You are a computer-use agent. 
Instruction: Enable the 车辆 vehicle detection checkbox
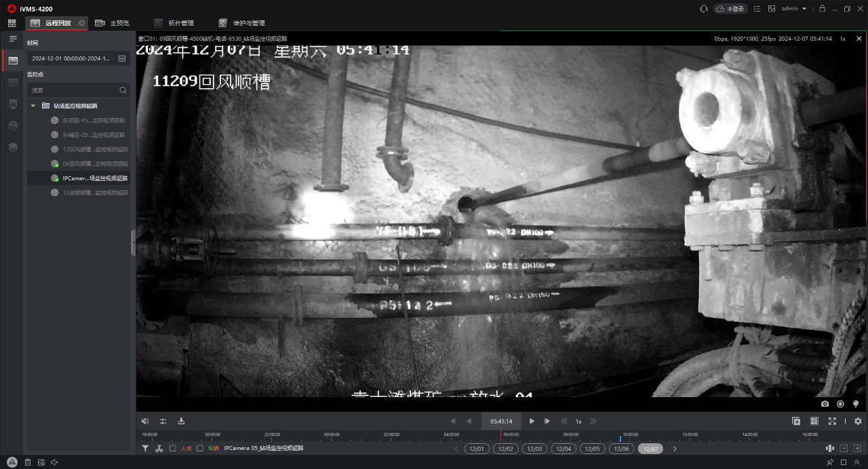[200, 449]
